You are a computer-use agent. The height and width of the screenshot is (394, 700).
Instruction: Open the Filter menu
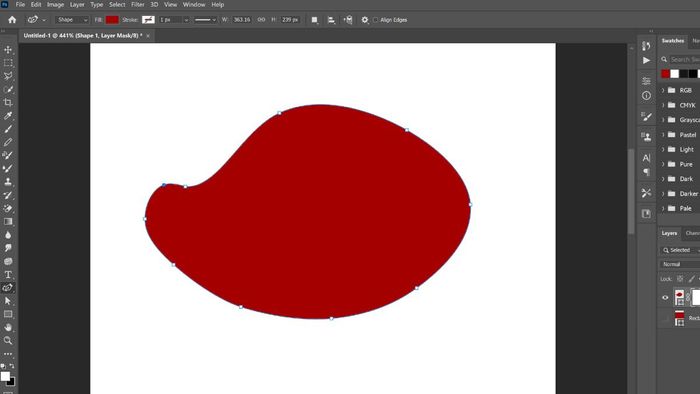click(x=138, y=4)
